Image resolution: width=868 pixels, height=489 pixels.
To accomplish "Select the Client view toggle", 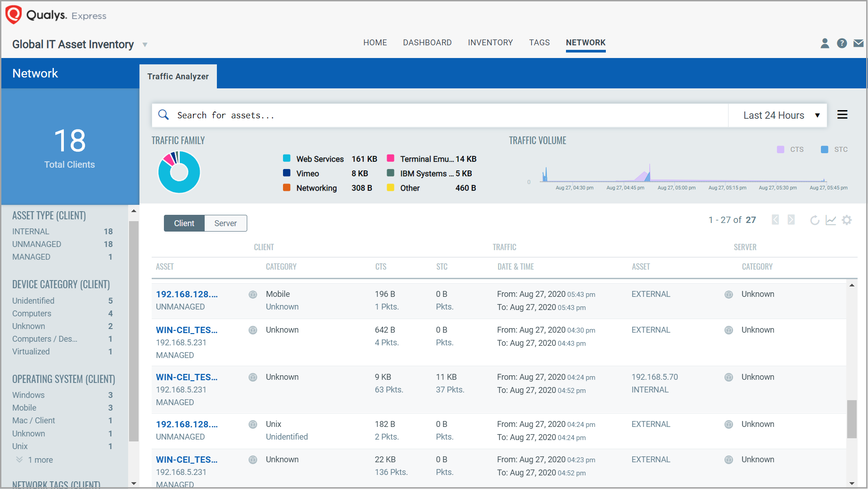I will (x=184, y=223).
